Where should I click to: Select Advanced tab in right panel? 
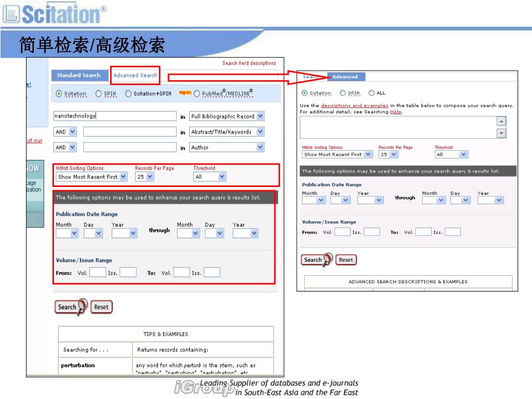345,77
